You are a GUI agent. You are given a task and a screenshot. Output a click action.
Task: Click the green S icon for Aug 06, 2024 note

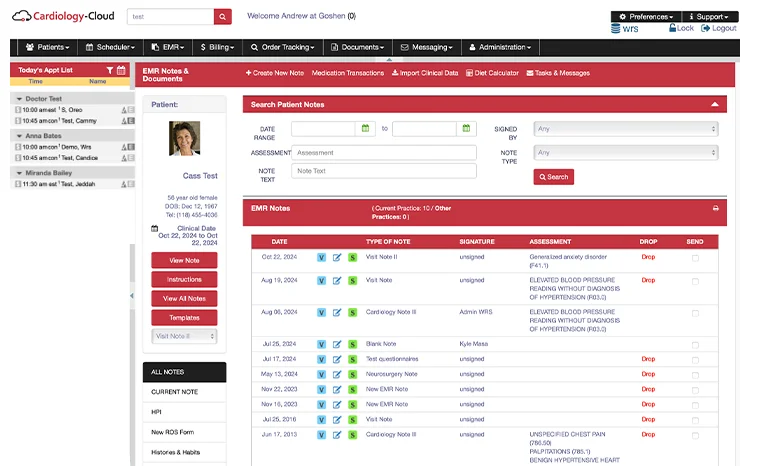tap(352, 312)
